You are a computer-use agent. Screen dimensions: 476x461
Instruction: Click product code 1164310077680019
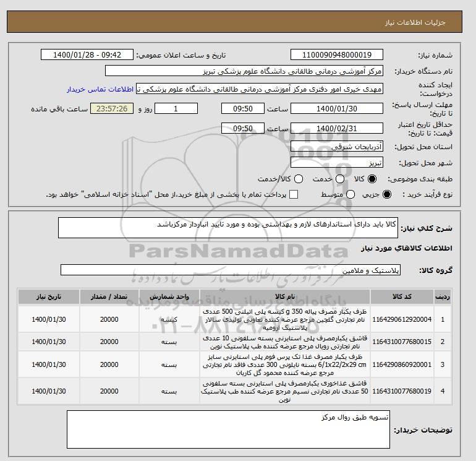point(402,391)
